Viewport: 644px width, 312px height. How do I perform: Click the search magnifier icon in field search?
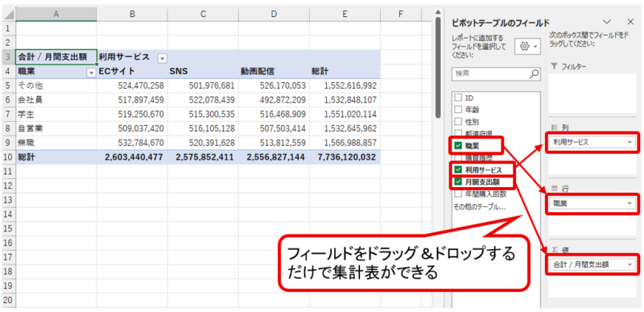tap(534, 74)
